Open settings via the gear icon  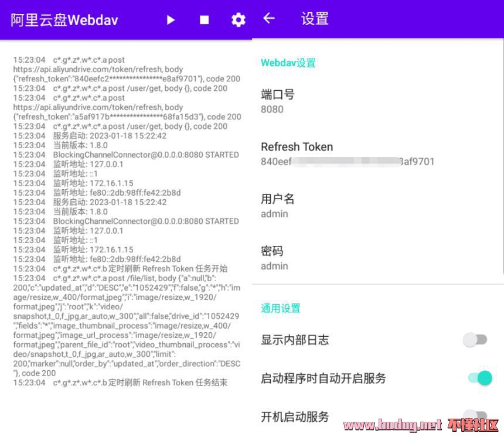pos(239,21)
